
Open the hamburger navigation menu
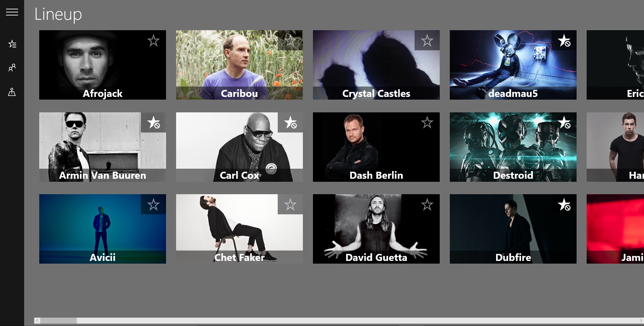(x=12, y=12)
